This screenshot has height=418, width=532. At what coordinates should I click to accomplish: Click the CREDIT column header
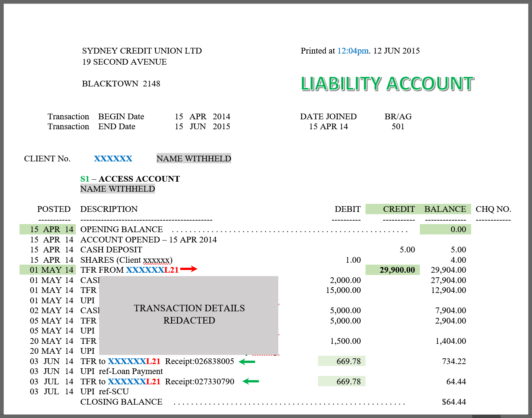[399, 209]
